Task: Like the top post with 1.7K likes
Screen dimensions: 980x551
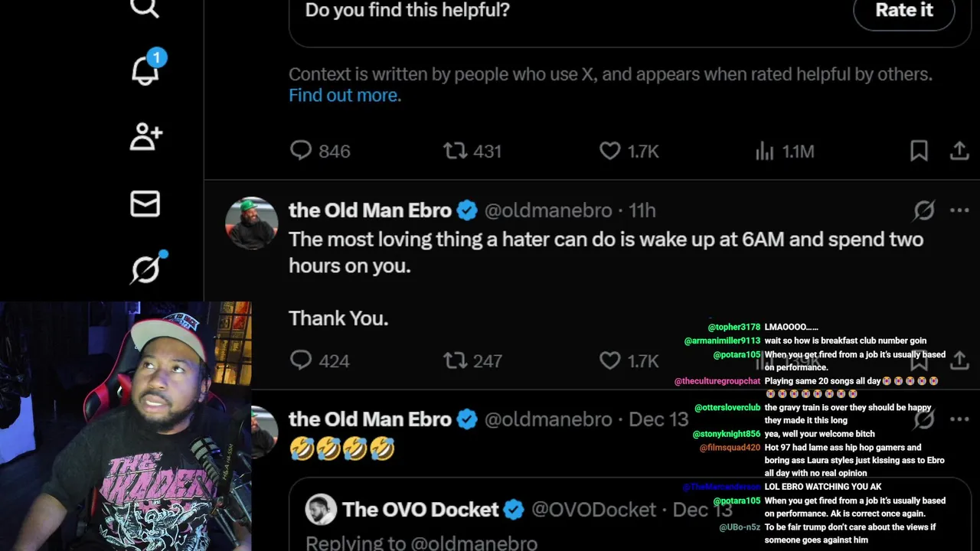Action: point(610,151)
